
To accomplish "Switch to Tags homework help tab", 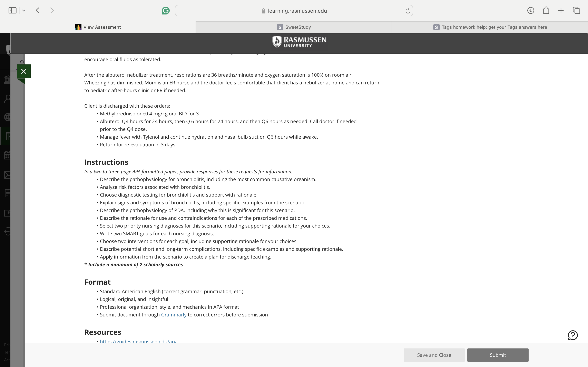I will pos(490,27).
